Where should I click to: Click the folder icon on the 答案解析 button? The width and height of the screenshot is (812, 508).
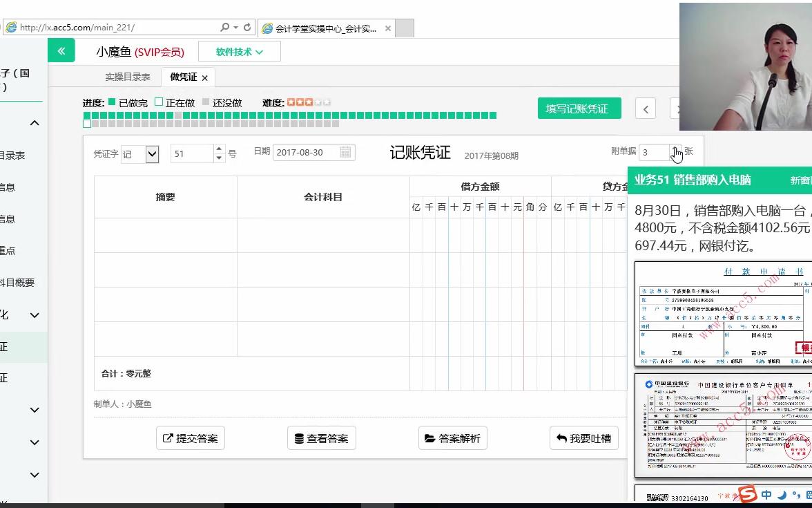tap(429, 438)
